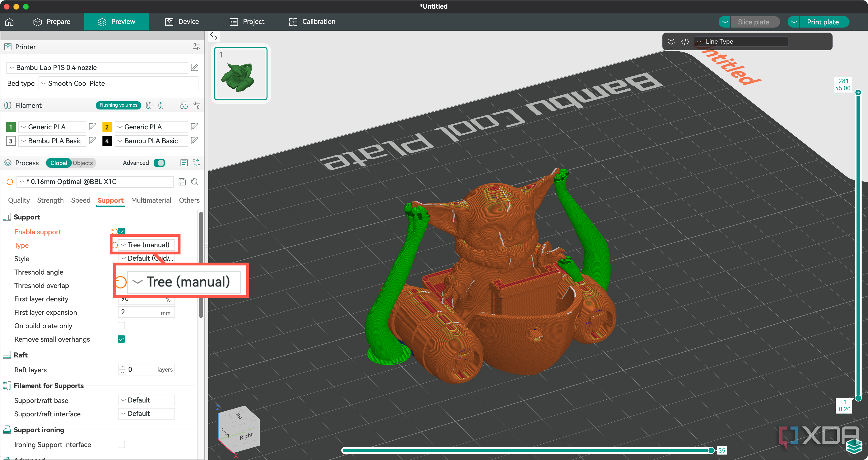Screen dimensions: 868x460
Task: Open the AMS sync icon in Filament
Action: click(x=184, y=105)
